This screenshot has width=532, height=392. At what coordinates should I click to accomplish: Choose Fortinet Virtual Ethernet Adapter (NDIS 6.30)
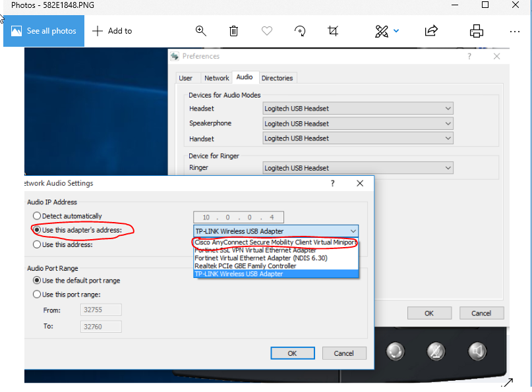[276, 258]
